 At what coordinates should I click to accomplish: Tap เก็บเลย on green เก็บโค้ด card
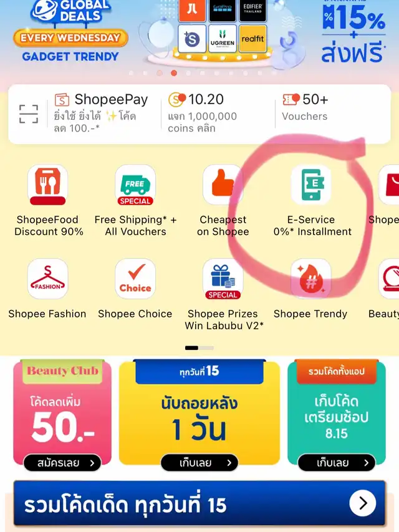(337, 463)
